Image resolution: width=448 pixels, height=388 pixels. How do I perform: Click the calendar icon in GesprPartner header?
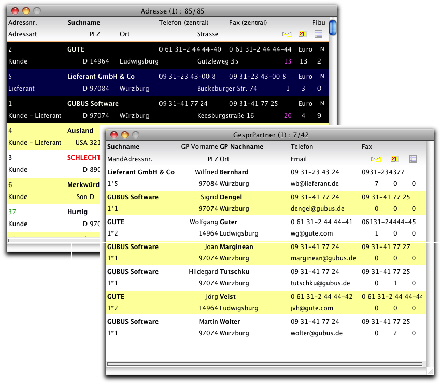(395, 159)
